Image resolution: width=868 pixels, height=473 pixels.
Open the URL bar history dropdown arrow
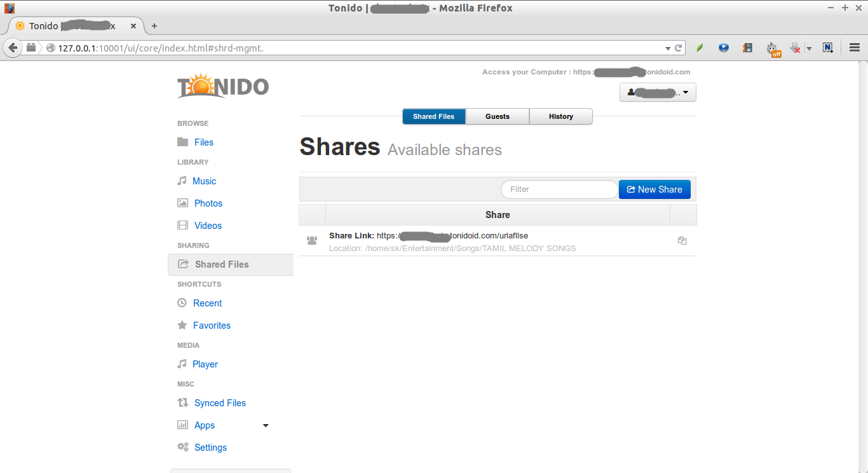(x=668, y=48)
